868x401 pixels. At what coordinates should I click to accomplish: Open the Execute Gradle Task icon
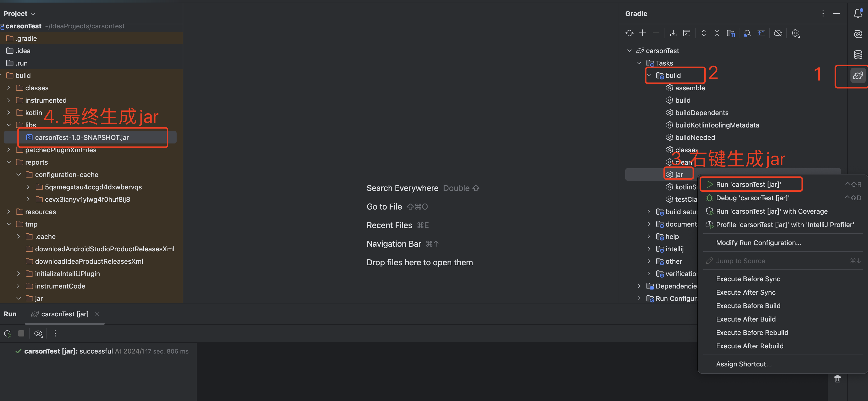coord(686,33)
